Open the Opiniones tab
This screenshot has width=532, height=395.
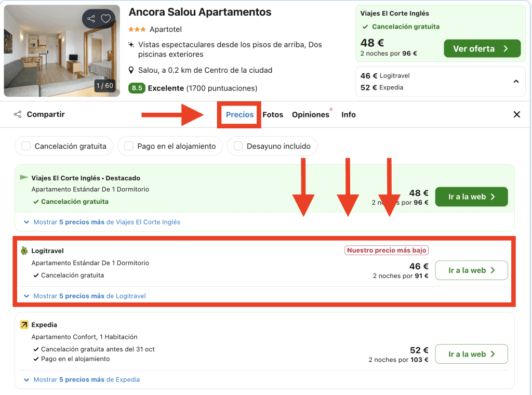tap(311, 114)
